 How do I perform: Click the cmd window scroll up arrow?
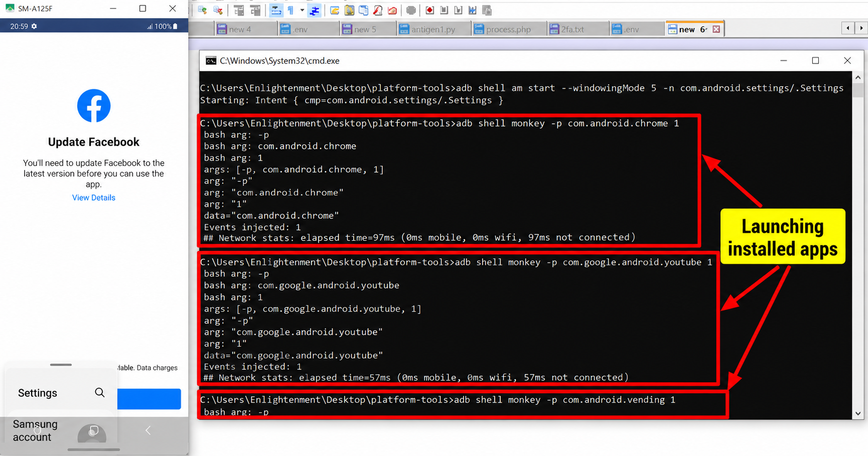point(858,78)
